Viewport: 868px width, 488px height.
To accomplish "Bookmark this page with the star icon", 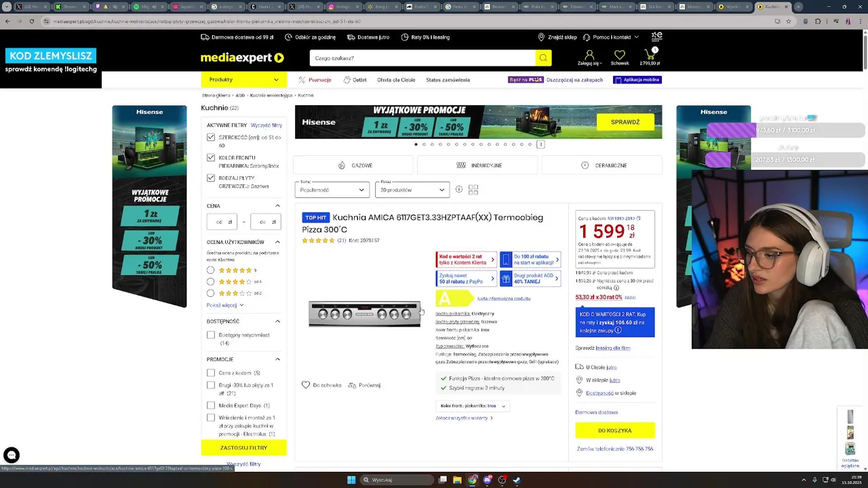I will (x=788, y=21).
